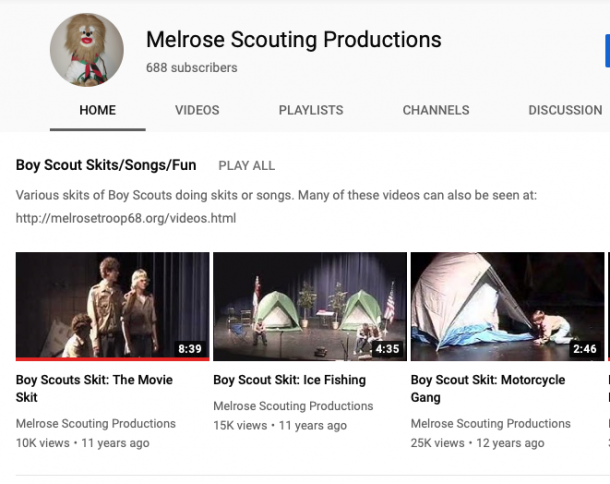
Task: Click the title Boy Scouts Skit: The Movie Skit
Action: coord(94,388)
